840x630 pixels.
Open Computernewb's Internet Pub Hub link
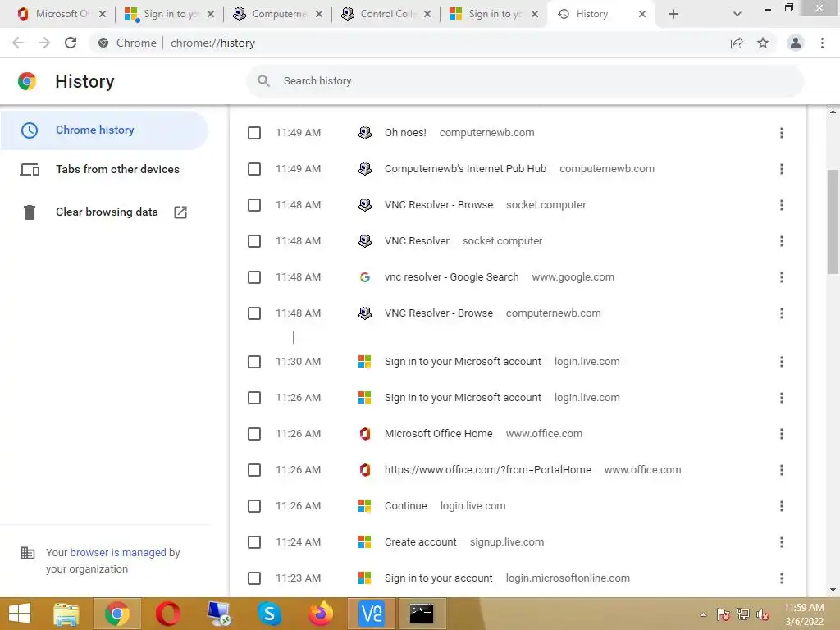click(466, 169)
